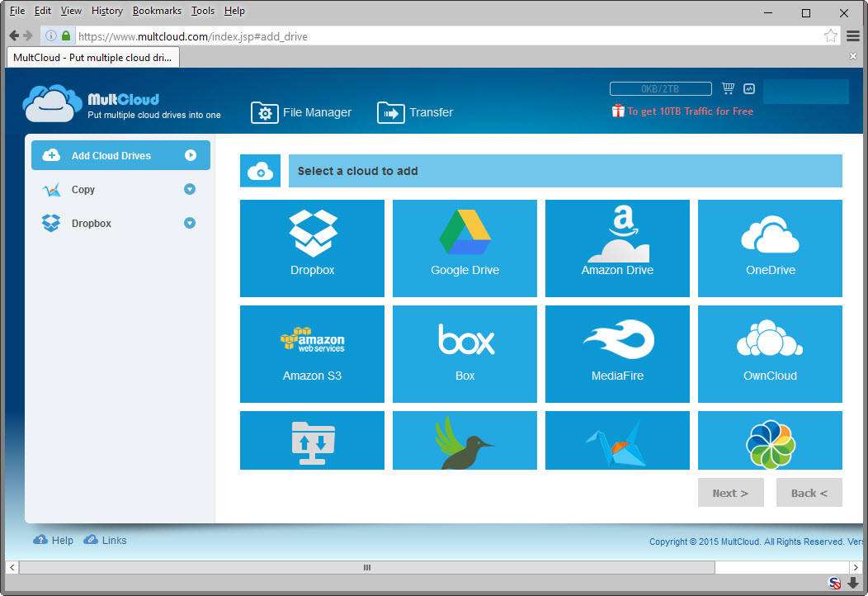
Task: Open the browser hamburger menu
Action: [x=853, y=36]
